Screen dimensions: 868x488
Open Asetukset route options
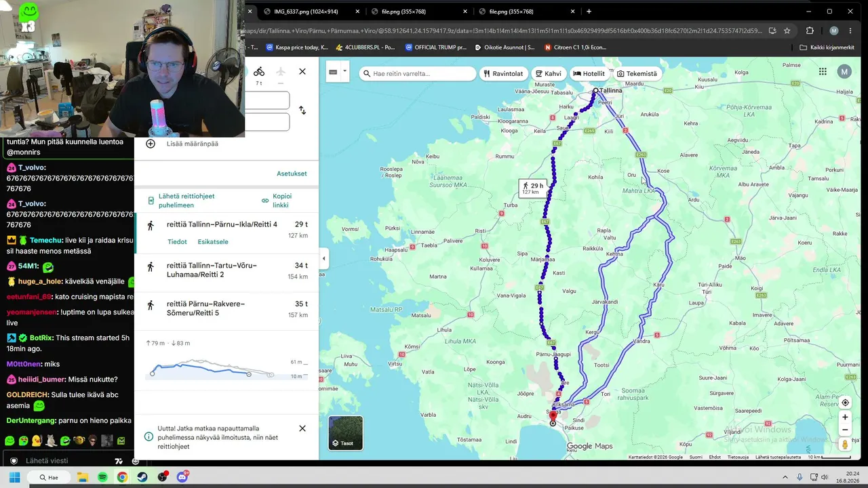[292, 174]
